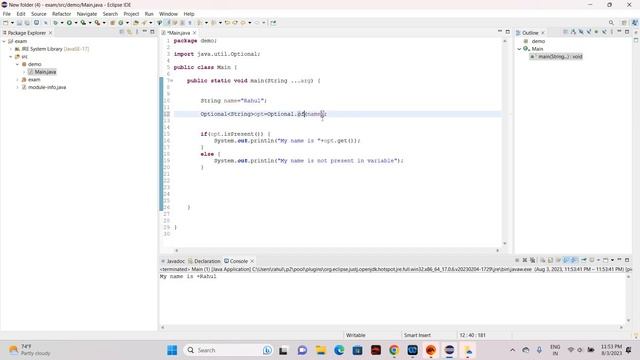Toggle Scroll Lock in Console toolbar
640x360 pixels.
[550, 260]
